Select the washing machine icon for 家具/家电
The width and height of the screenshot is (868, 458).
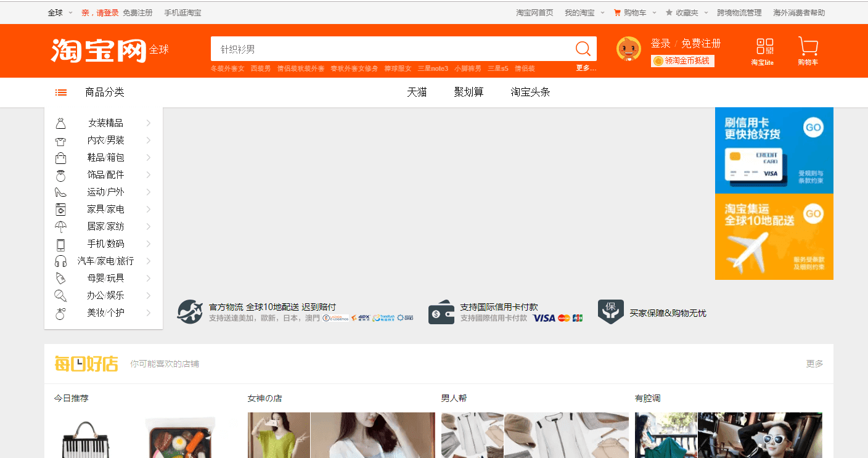(x=60, y=210)
